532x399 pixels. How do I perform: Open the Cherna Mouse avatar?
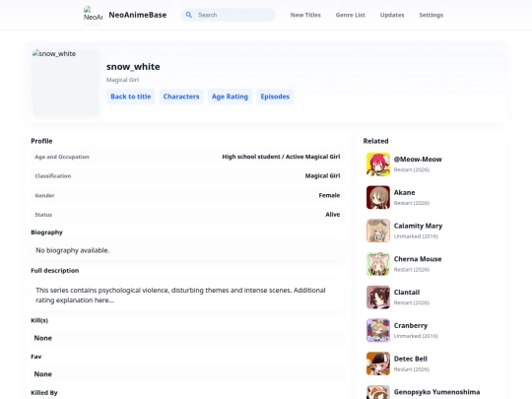coord(378,264)
